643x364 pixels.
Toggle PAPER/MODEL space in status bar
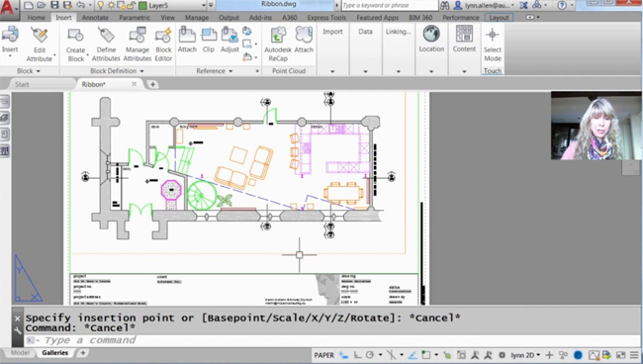(x=323, y=355)
